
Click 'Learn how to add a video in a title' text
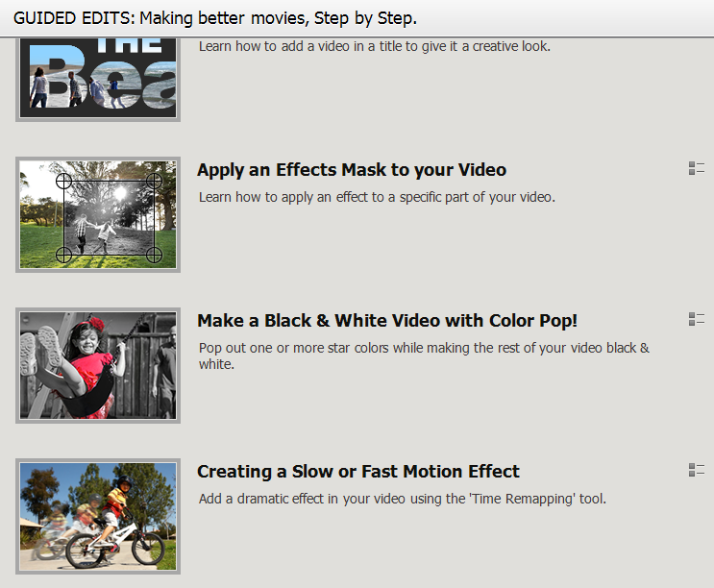(375, 46)
